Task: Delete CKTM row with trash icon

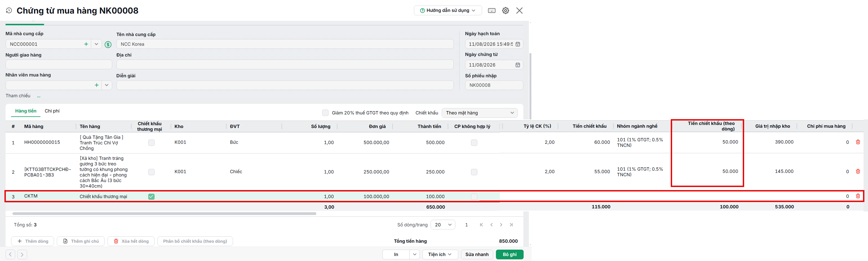Action: coord(858,196)
